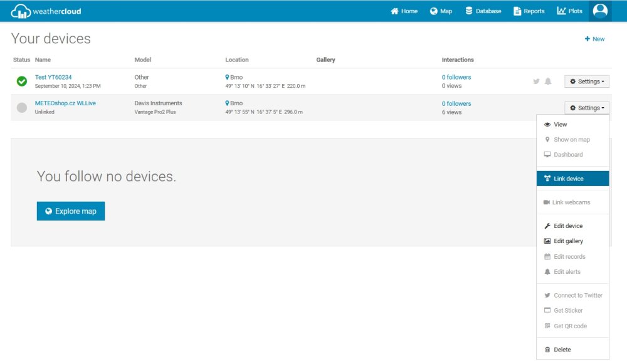This screenshot has width=627, height=364.
Task: Click the grey status circle for METEOshop.cz
Action: pos(22,108)
